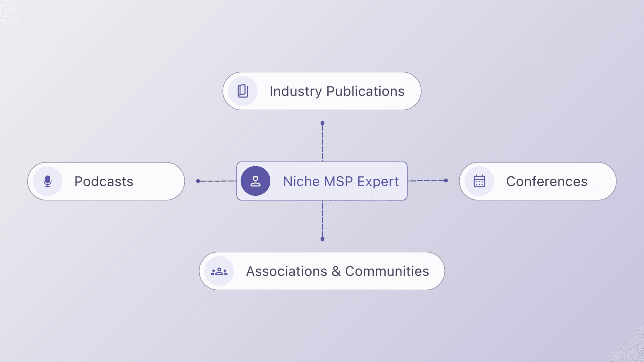This screenshot has height=362, width=644.
Task: Open the Associations & Communities pill
Action: (x=322, y=271)
